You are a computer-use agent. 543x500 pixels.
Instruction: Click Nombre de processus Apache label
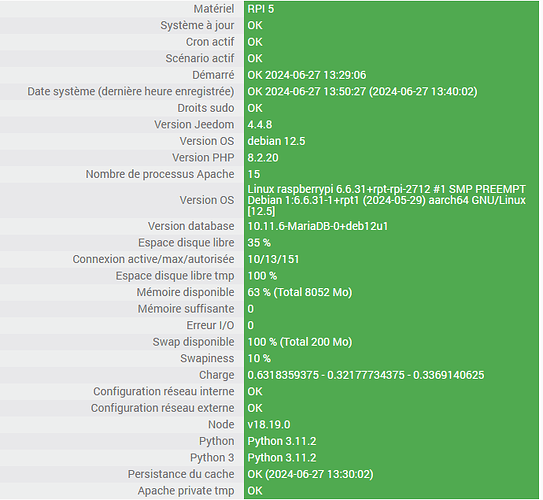[160, 174]
